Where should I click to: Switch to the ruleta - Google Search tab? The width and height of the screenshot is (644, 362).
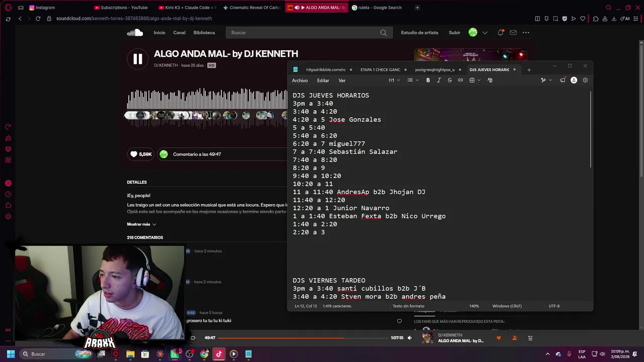[380, 8]
